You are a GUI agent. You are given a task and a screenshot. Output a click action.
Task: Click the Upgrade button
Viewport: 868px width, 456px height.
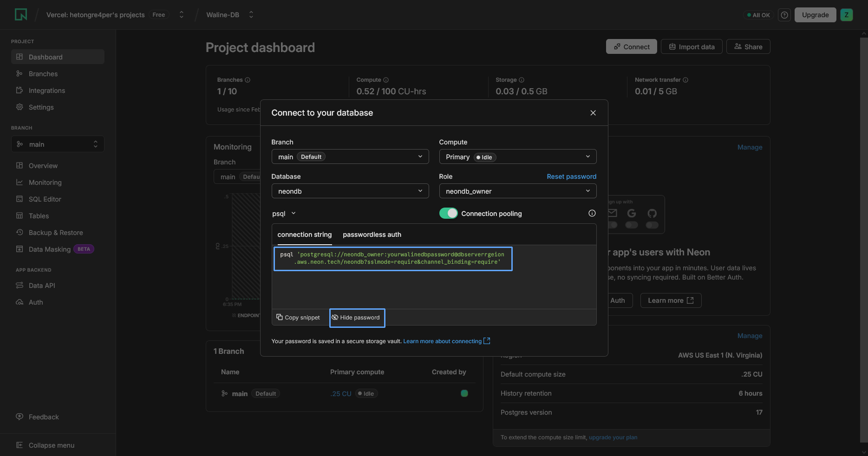[815, 15]
